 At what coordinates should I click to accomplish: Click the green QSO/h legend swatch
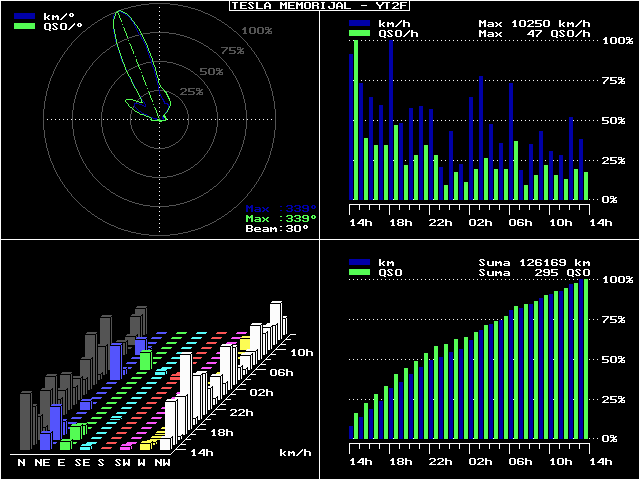[x=360, y=33]
